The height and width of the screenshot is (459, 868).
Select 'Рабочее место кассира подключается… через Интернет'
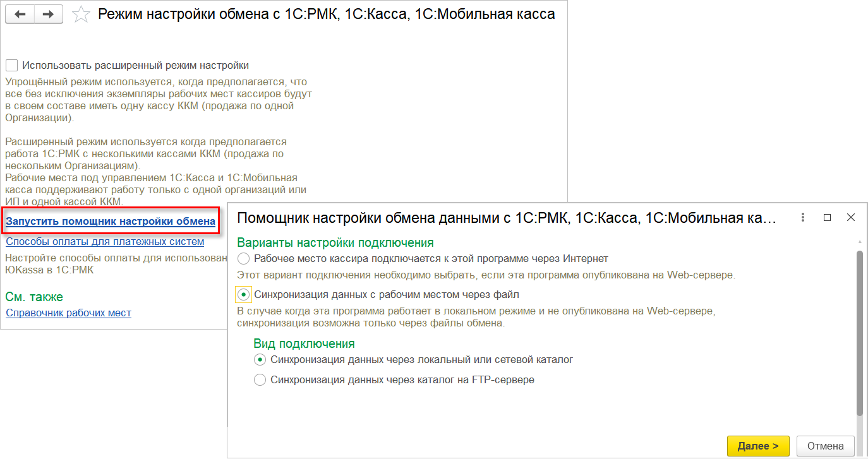(243, 258)
